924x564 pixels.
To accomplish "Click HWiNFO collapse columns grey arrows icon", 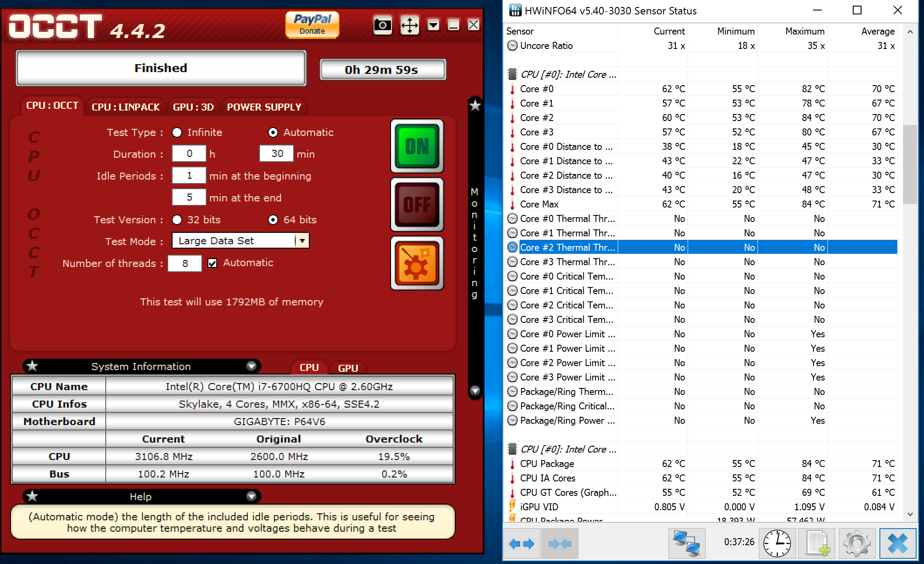I will click(560, 543).
